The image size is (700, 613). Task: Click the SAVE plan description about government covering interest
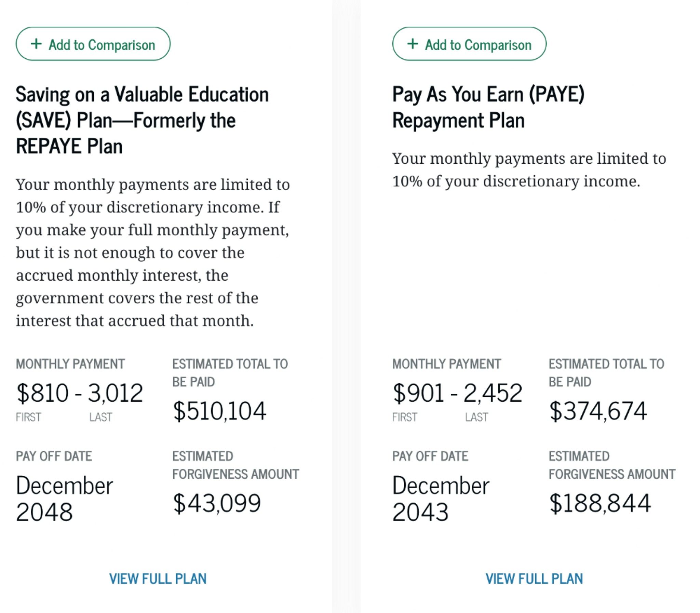click(153, 253)
